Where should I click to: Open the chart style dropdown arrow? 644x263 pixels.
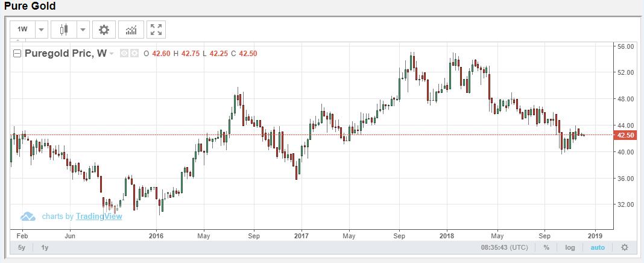click(x=83, y=30)
